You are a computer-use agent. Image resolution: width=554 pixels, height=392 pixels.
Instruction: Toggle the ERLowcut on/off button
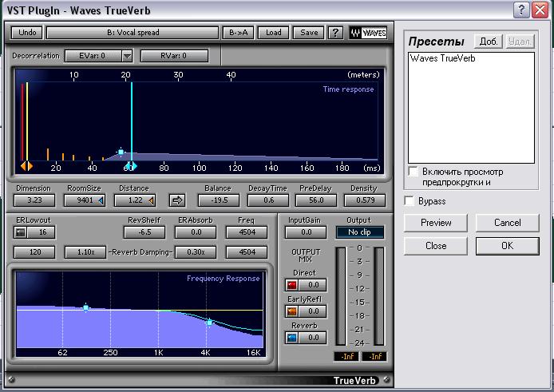click(21, 232)
